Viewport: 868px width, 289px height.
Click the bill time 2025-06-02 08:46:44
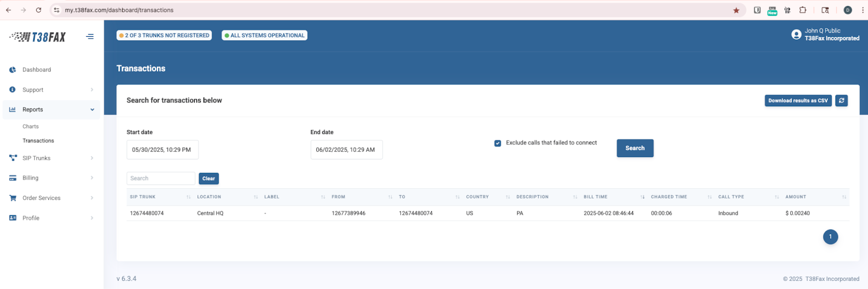[x=609, y=214]
